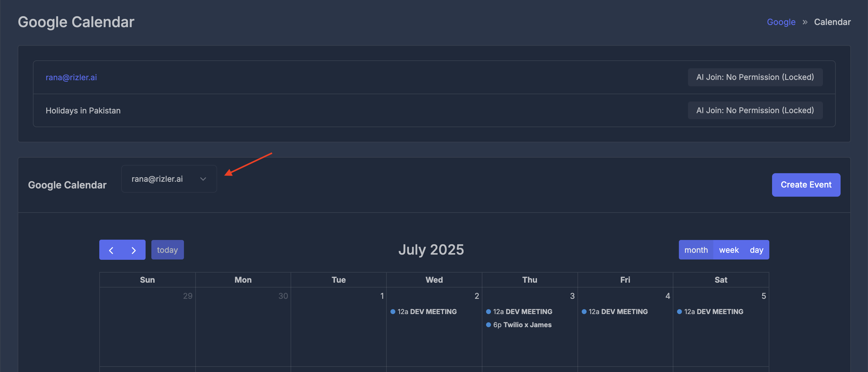The height and width of the screenshot is (372, 868).
Task: Click the blue dot on Thursday's DEV MEETING
Action: 488,312
